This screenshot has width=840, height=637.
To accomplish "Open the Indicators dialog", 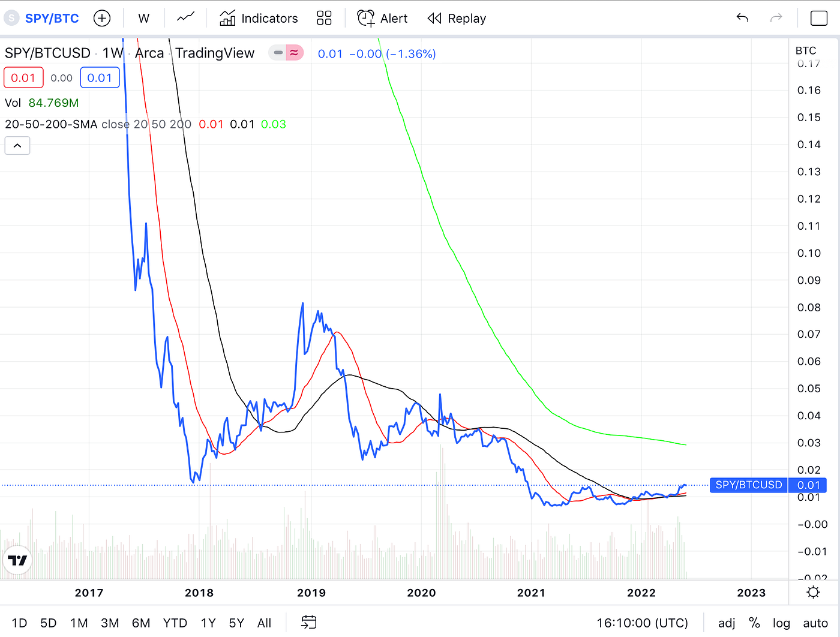I will 259,18.
